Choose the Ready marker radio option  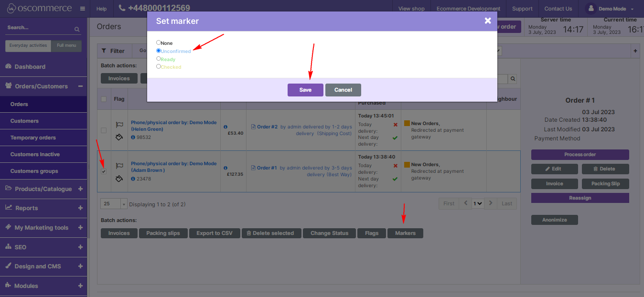(159, 59)
